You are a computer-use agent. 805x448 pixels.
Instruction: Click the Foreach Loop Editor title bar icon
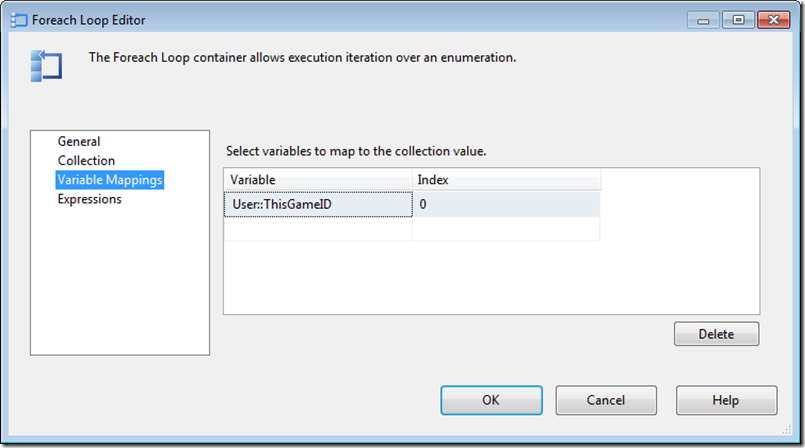tap(19, 19)
